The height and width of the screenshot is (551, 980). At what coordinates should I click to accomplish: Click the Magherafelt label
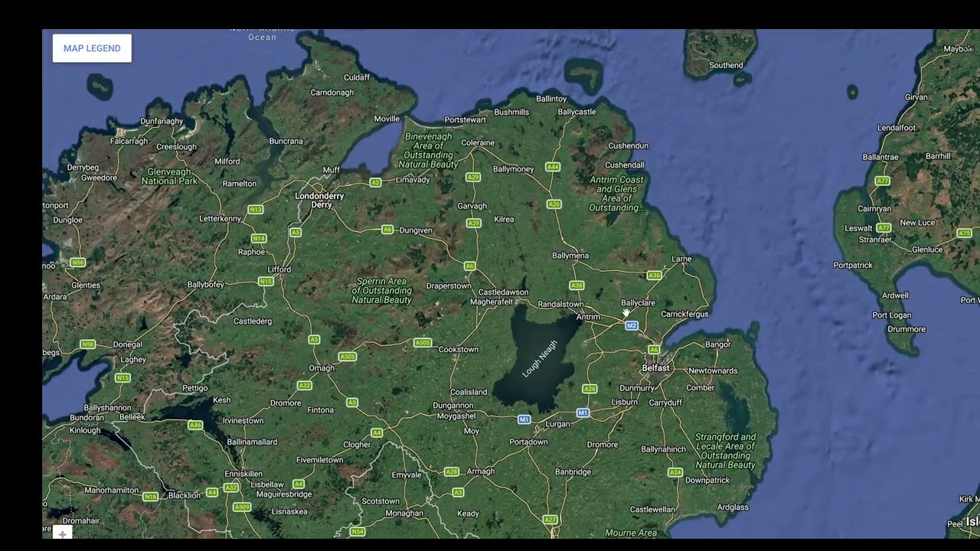[x=492, y=302]
